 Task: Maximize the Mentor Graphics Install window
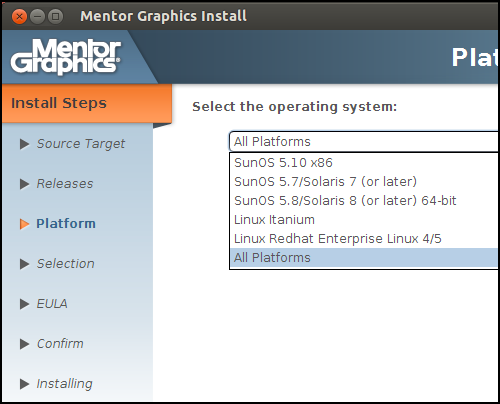(55, 16)
